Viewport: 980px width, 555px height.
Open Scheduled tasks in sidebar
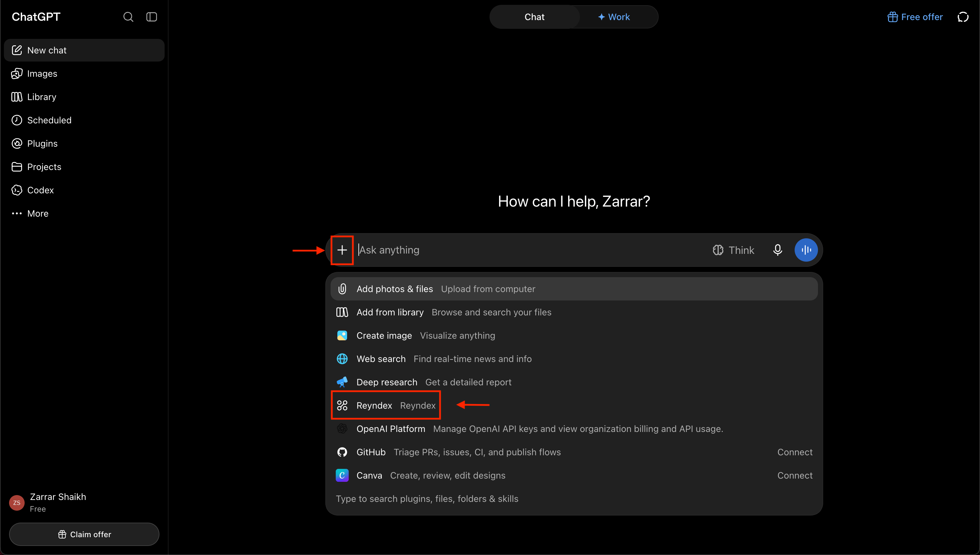click(84, 120)
